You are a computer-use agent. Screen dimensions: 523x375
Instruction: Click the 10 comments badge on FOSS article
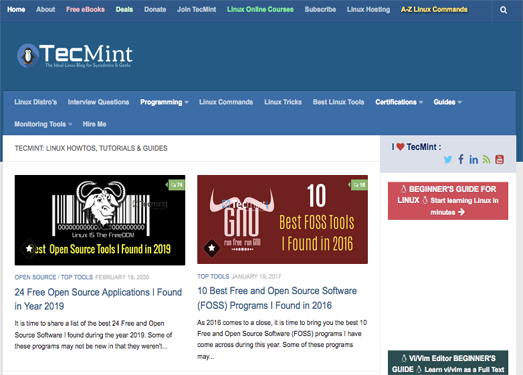pyautogui.click(x=359, y=185)
